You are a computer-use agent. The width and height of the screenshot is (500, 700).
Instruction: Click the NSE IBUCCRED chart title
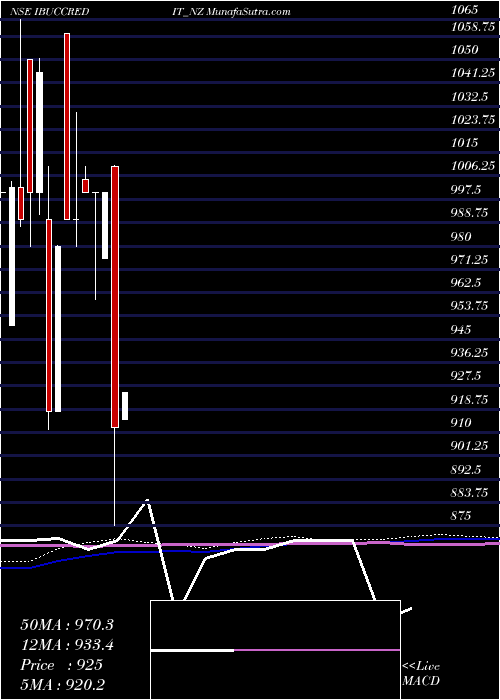pyautogui.click(x=48, y=12)
